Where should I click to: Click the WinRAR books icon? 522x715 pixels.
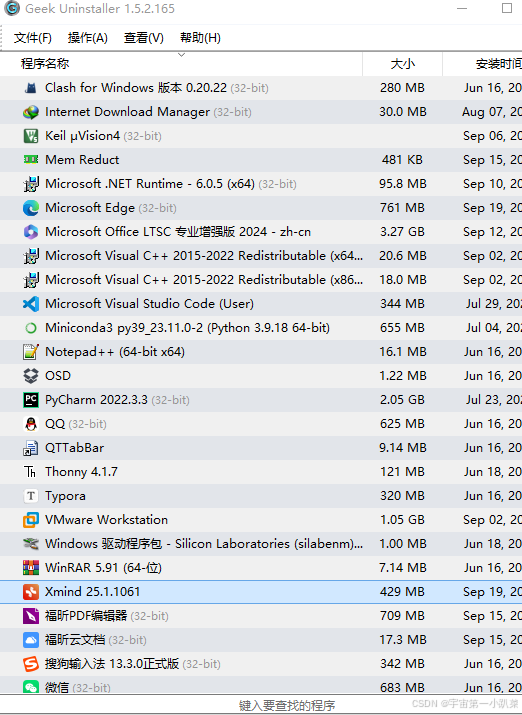pos(31,568)
